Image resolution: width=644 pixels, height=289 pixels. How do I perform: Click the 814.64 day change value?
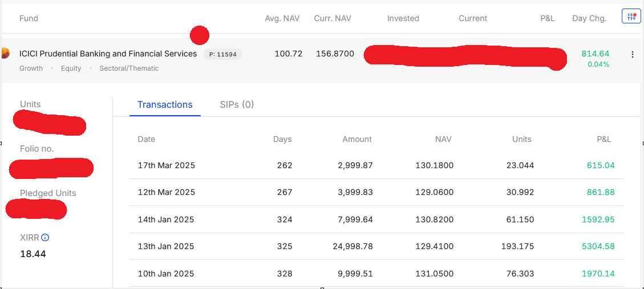point(595,54)
